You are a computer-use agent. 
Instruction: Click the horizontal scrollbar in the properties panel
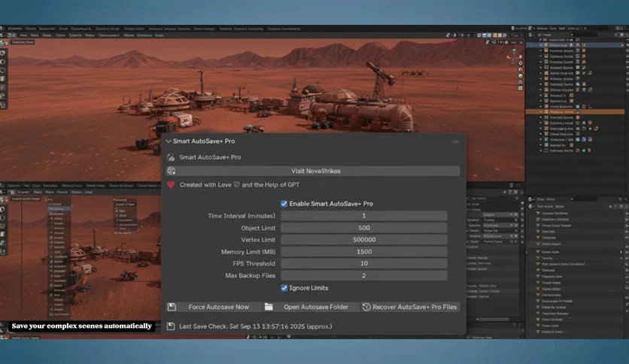coord(494,319)
